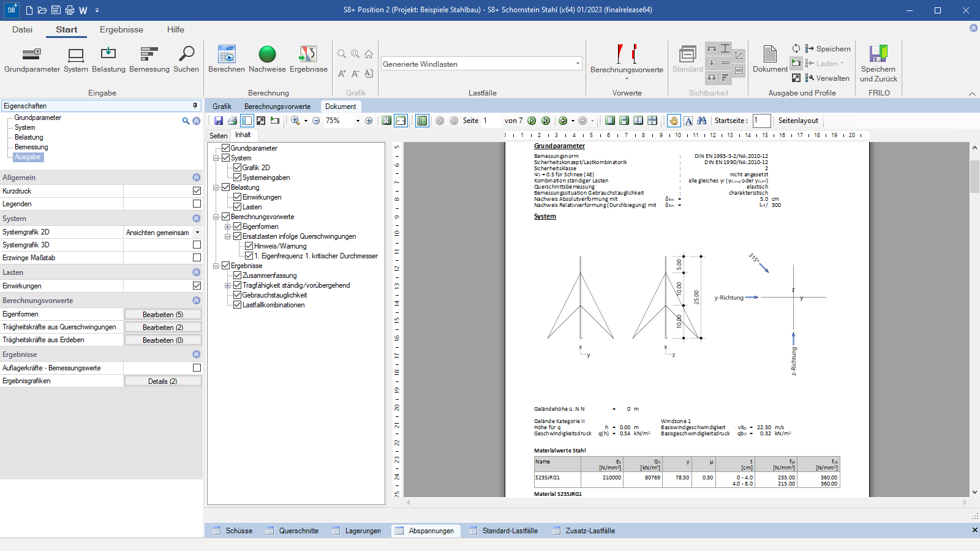The image size is (980, 551).
Task: Start calculation with Berechnen
Action: pyautogui.click(x=227, y=59)
